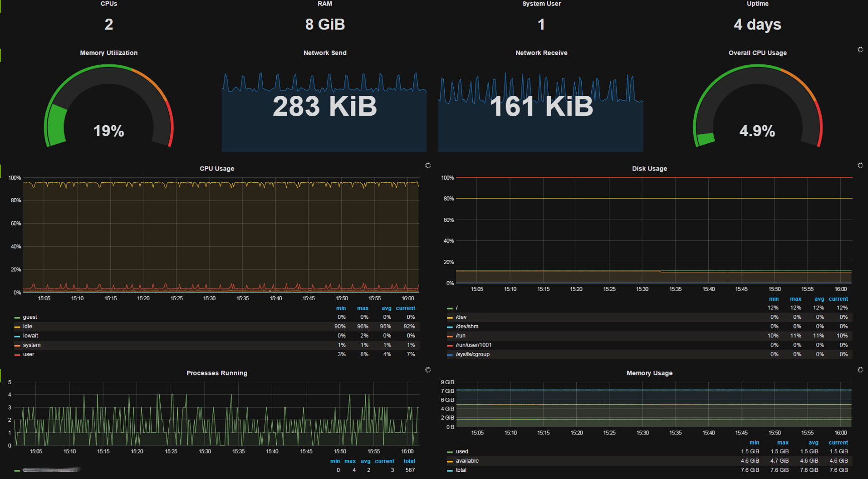Open the Disk Usage panel title menu

click(649, 168)
